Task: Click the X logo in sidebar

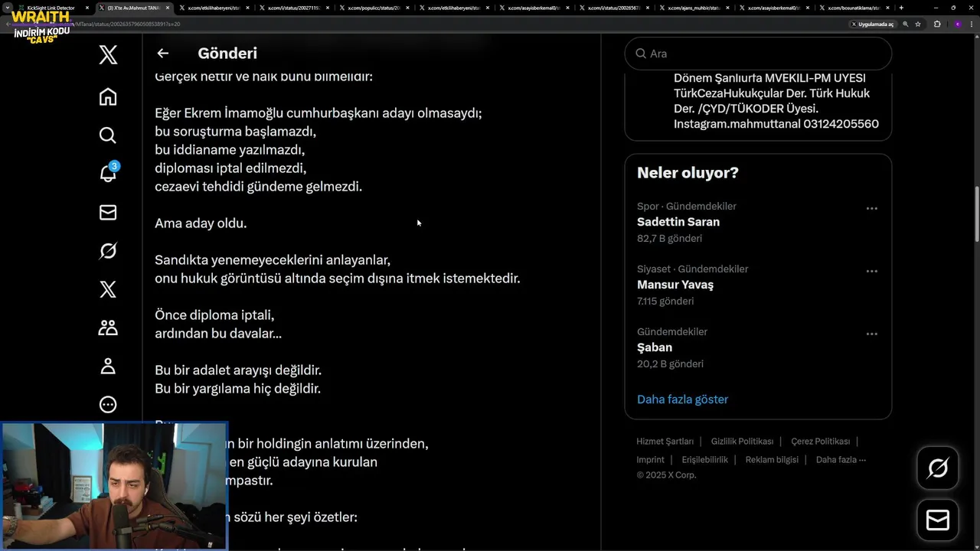Action: coord(108,54)
